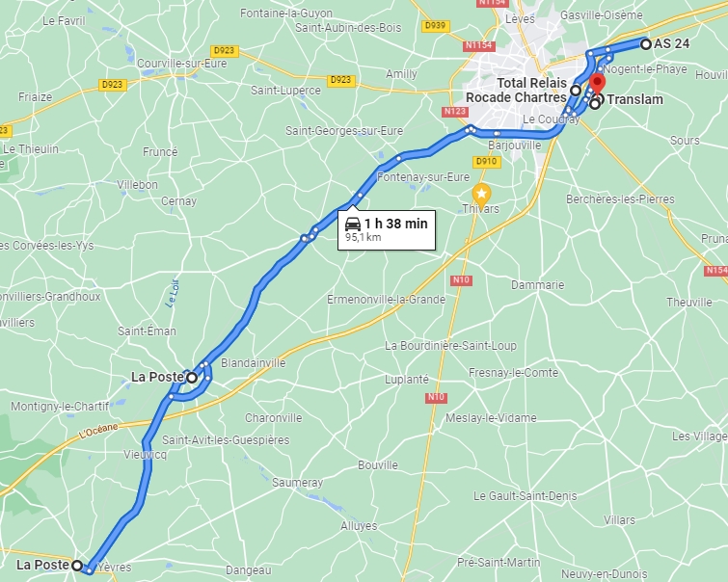Select the La Poste waypoint near Yèvres

tap(77, 566)
